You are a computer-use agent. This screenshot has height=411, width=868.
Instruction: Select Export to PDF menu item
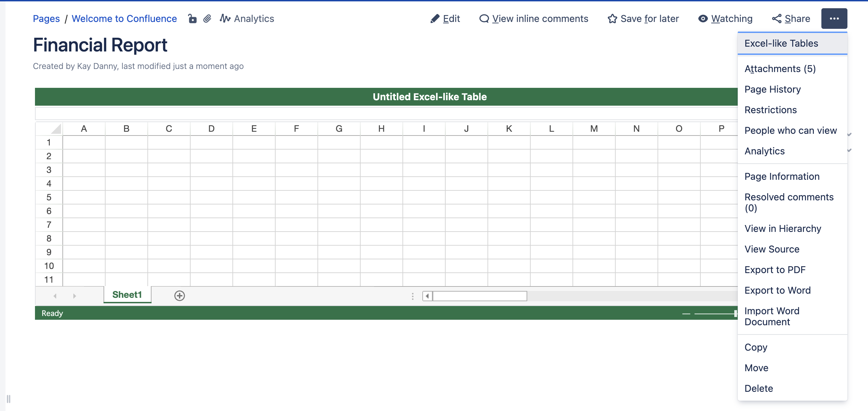[x=775, y=270]
